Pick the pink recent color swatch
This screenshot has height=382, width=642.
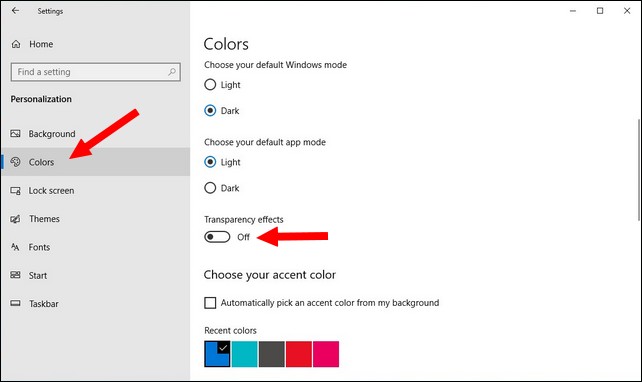point(326,354)
